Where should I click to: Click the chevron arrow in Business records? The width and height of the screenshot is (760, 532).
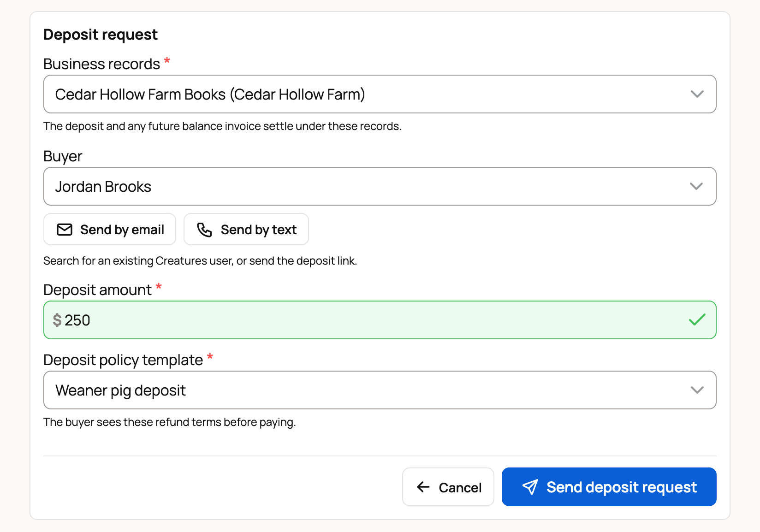point(697,94)
